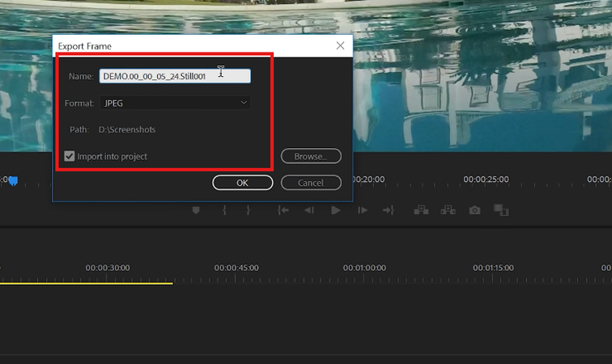
Task: Click 00:00:25:00 on the monitor ruler
Action: click(x=486, y=179)
